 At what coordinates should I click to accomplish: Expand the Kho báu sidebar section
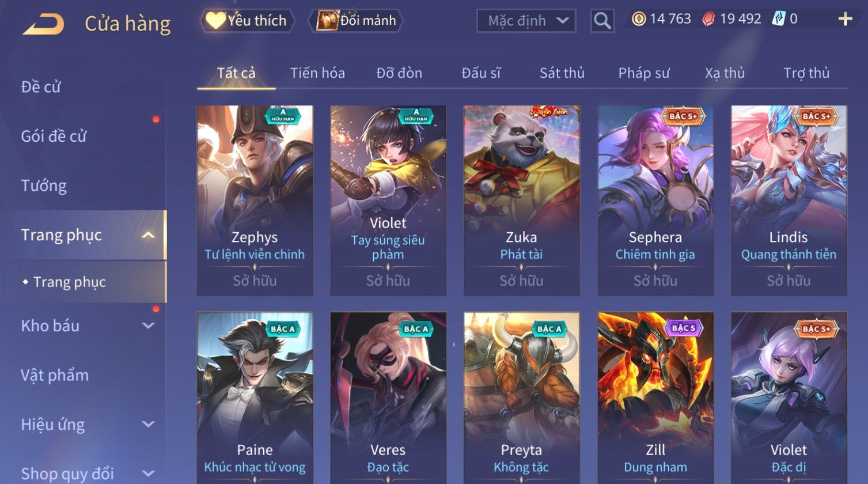[x=148, y=326]
